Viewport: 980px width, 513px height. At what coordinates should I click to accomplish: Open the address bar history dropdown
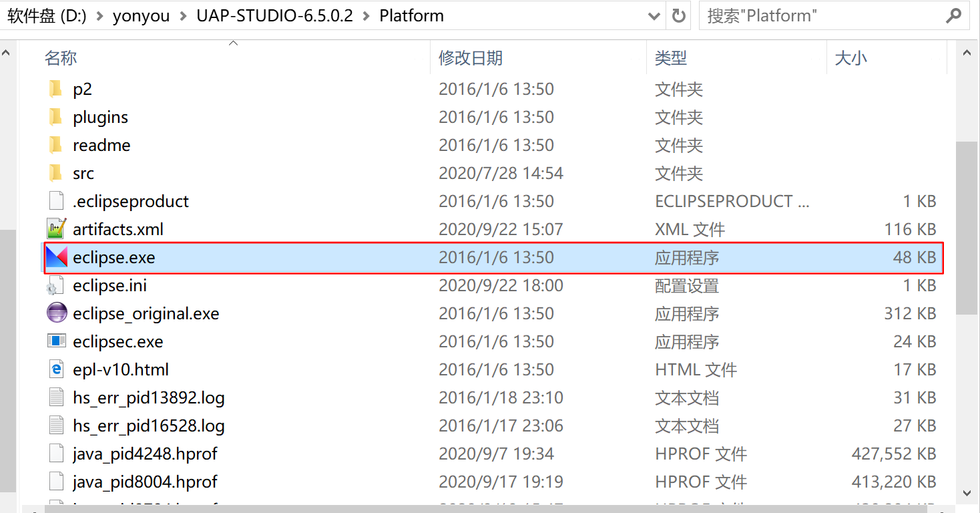pyautogui.click(x=654, y=16)
